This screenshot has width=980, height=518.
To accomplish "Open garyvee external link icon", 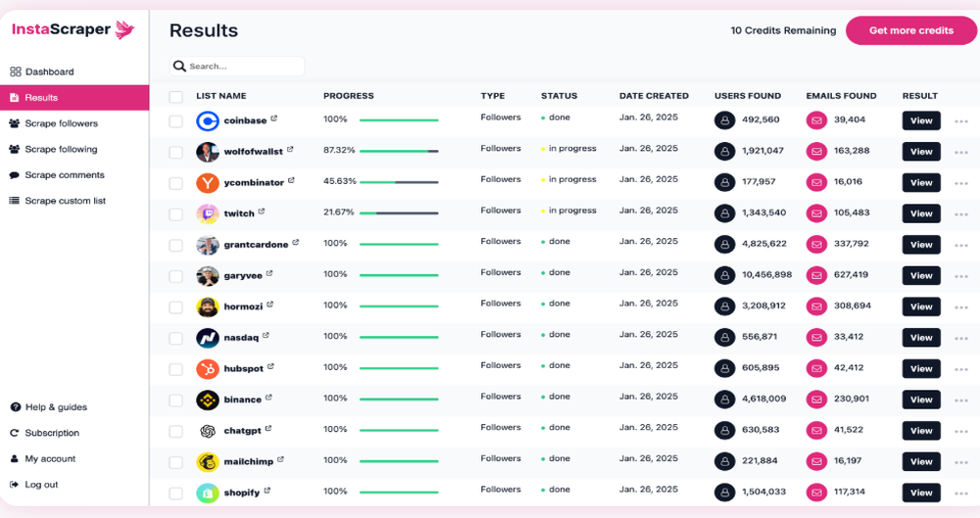I will (269, 273).
